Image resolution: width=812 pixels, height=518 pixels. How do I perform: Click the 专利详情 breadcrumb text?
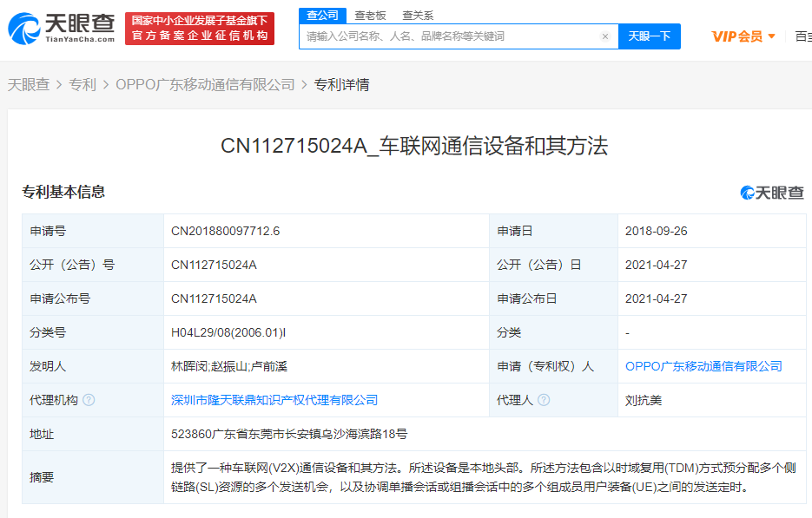click(342, 85)
